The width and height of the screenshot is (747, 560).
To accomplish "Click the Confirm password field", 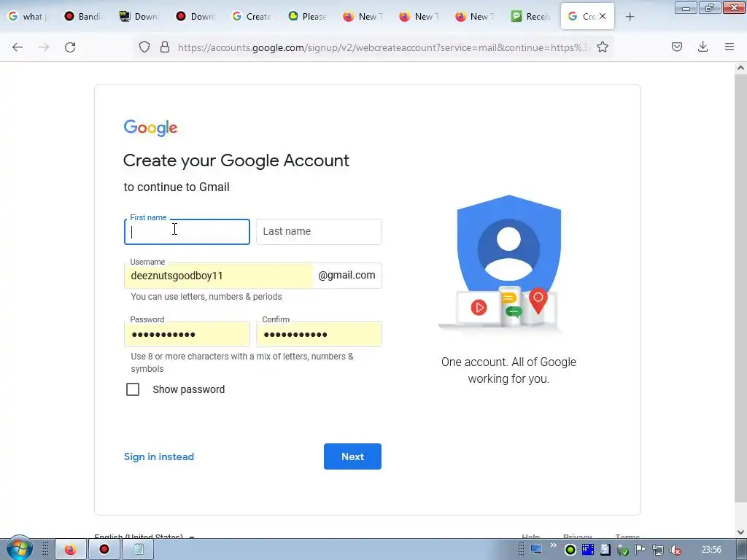I will (x=319, y=334).
